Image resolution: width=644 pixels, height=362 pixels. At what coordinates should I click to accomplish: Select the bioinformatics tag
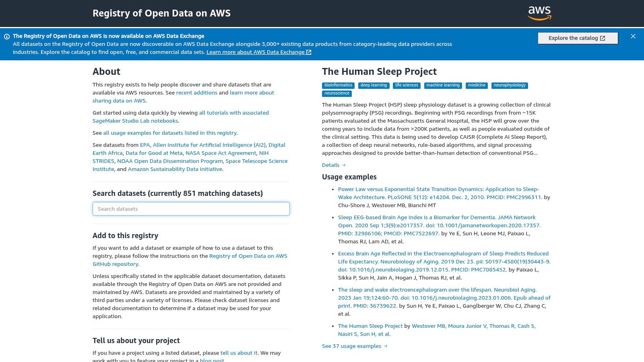338,85
